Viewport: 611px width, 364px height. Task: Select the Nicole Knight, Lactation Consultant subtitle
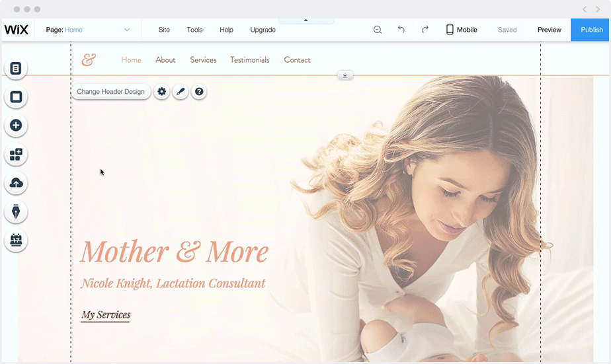click(x=173, y=283)
